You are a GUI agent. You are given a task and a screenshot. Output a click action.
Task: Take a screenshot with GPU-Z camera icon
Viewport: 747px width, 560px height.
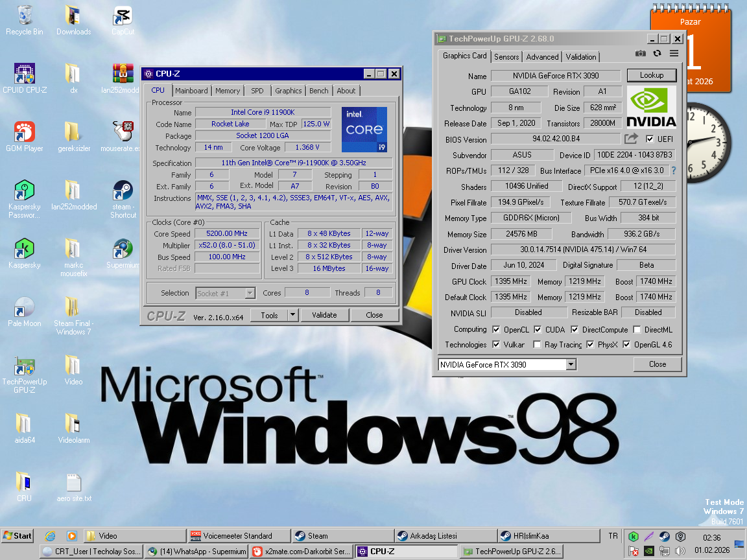(x=640, y=53)
